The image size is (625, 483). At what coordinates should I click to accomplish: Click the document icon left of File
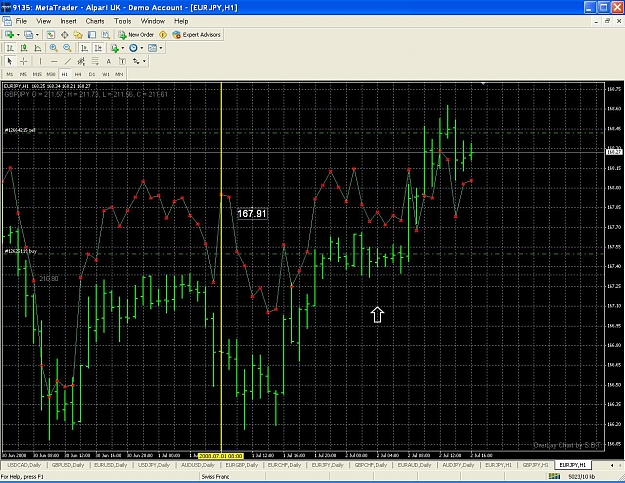coord(7,21)
